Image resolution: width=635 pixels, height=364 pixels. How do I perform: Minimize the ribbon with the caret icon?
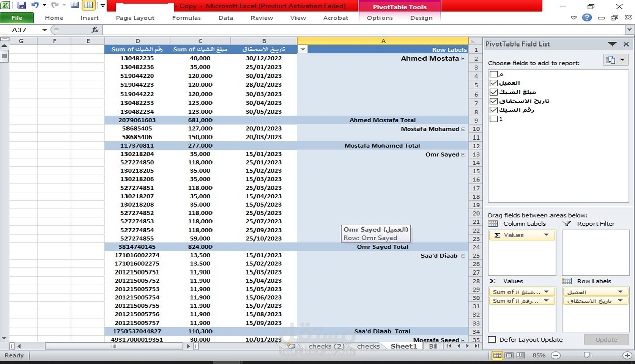[x=574, y=18]
